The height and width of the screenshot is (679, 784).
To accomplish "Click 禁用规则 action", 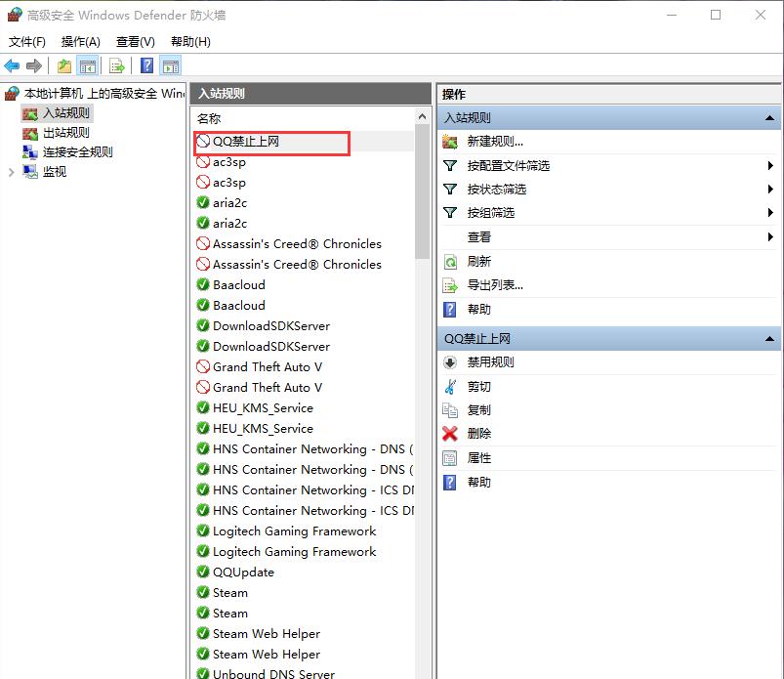I will (x=490, y=362).
